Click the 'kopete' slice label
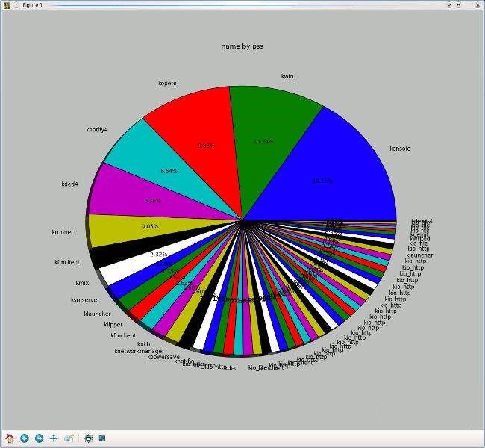 167,84
